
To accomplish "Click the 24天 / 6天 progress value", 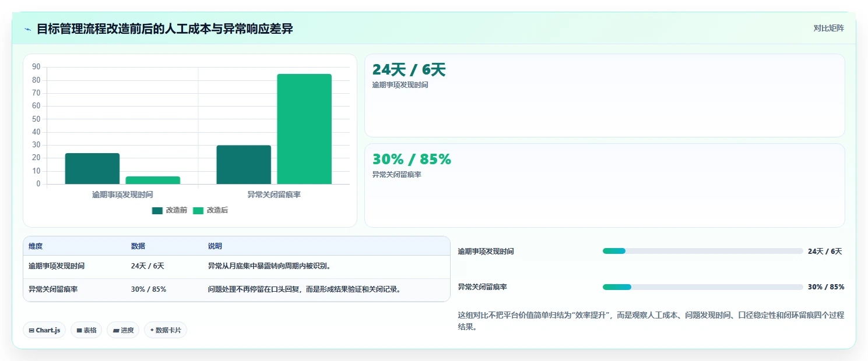I will (825, 252).
